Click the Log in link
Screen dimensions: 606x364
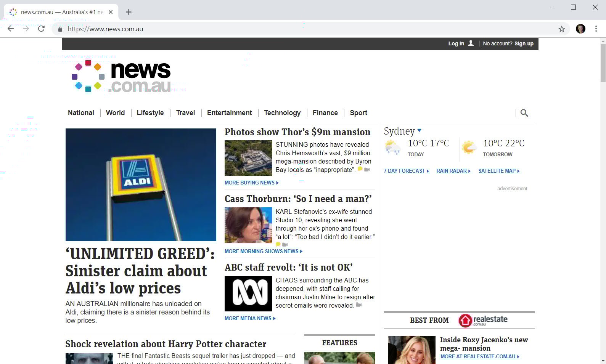pos(456,43)
